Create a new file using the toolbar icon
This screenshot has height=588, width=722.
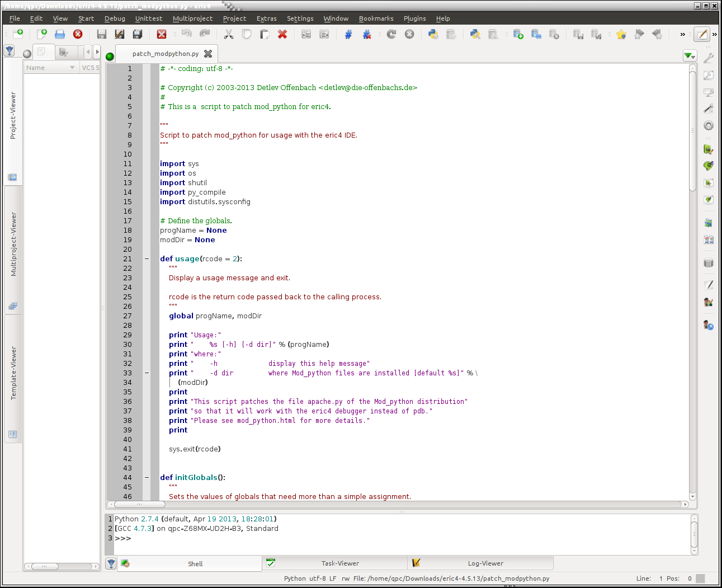43,34
